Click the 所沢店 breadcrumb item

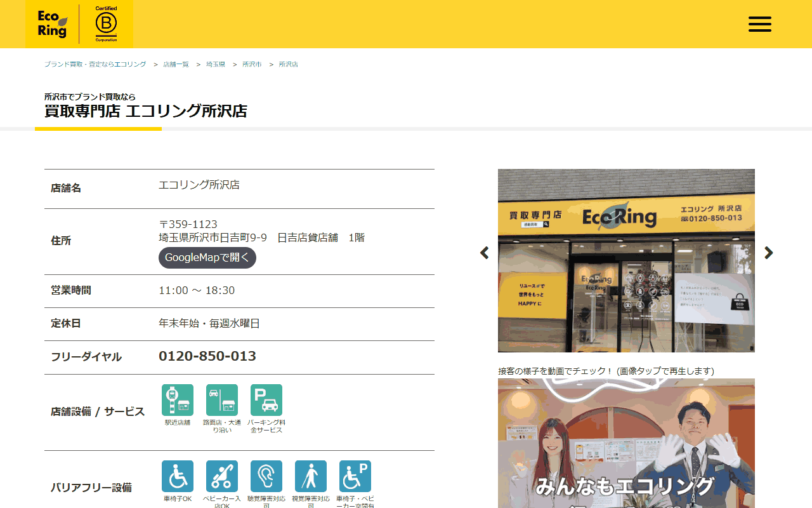289,65
